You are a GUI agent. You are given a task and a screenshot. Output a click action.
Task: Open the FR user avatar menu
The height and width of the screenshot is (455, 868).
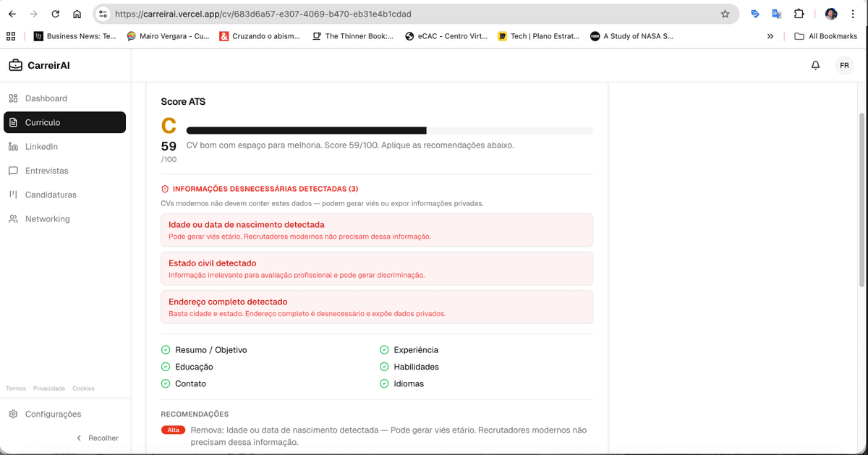click(x=844, y=65)
